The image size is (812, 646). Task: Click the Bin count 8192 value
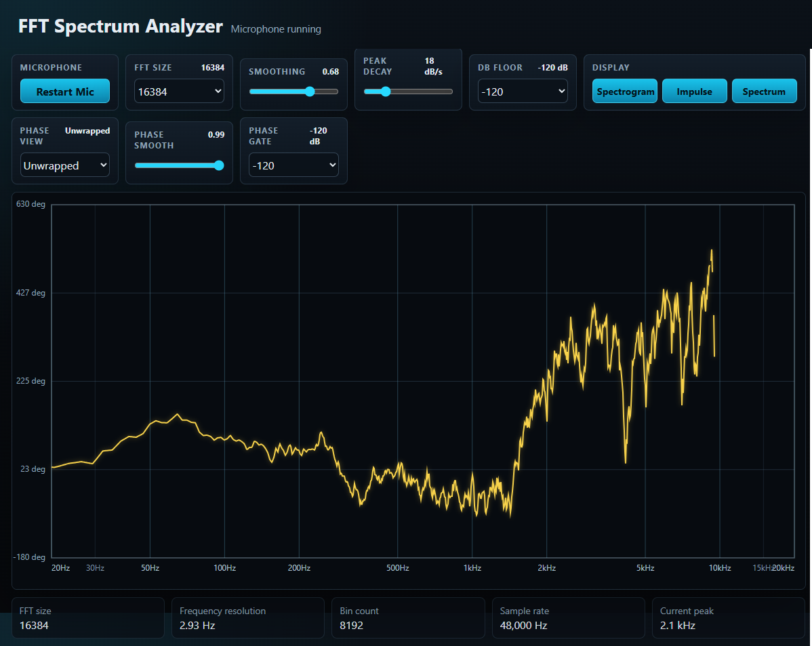point(351,625)
